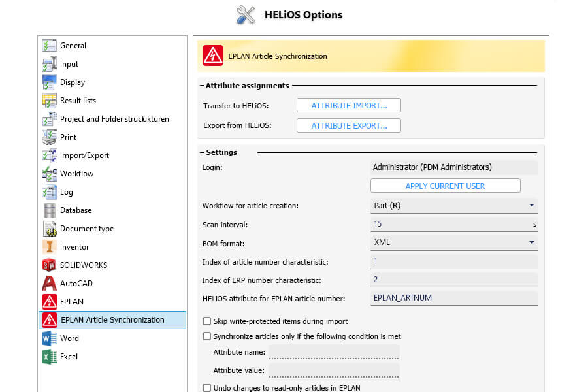Click the EPLAN Article Synchronization sidebar icon

50,320
